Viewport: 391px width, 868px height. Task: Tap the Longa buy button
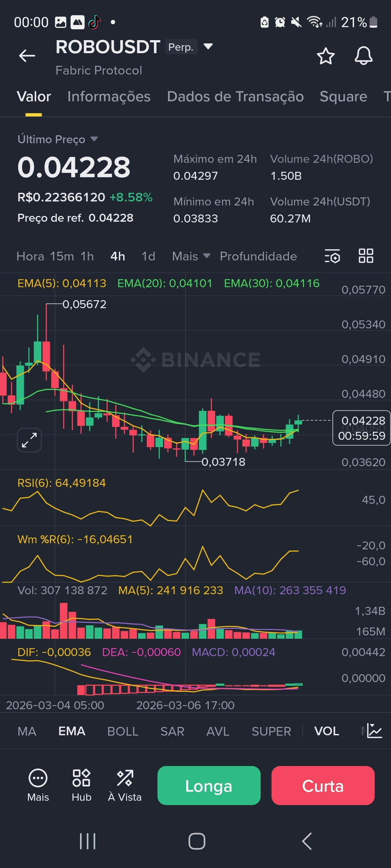(x=209, y=786)
